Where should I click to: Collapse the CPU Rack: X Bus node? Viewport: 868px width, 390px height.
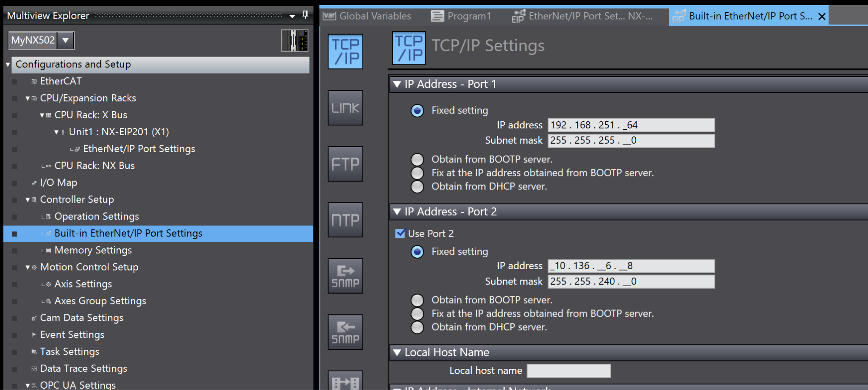pyautogui.click(x=42, y=115)
